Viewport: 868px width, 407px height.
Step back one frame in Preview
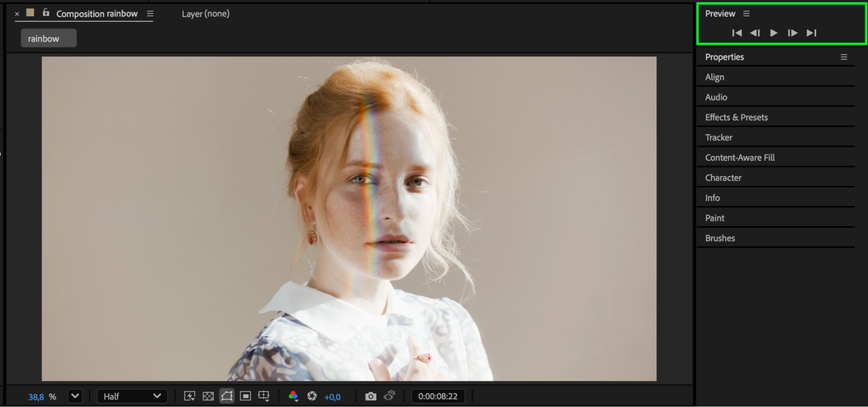755,33
